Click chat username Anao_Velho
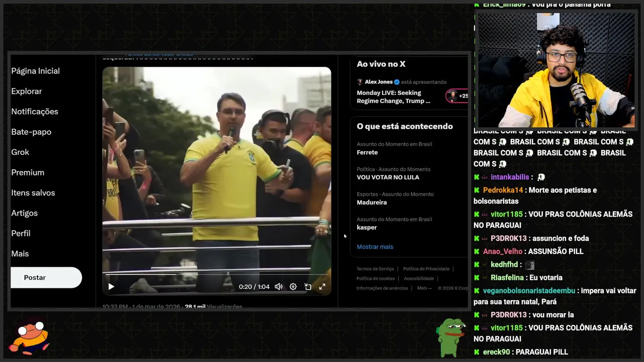 (503, 251)
